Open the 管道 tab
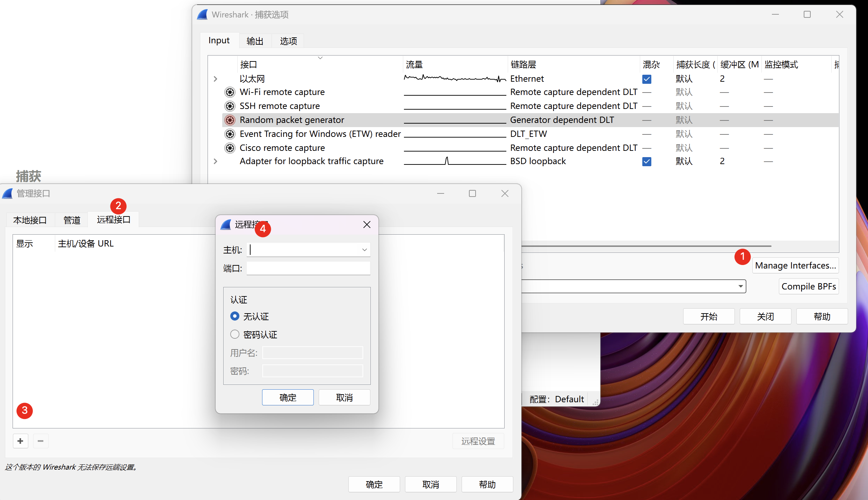The image size is (868, 500). tap(72, 220)
